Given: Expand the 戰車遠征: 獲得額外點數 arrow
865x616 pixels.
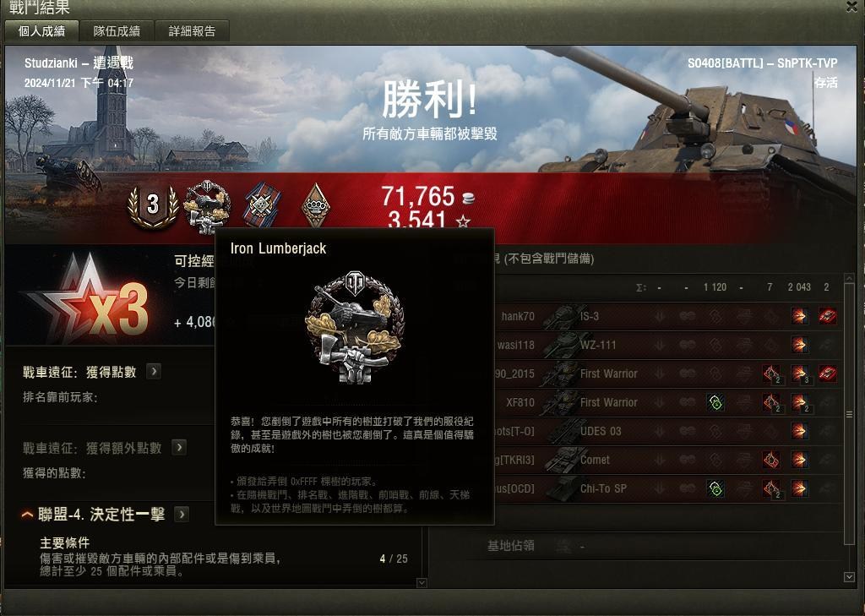Looking at the screenshot, I should [179, 447].
